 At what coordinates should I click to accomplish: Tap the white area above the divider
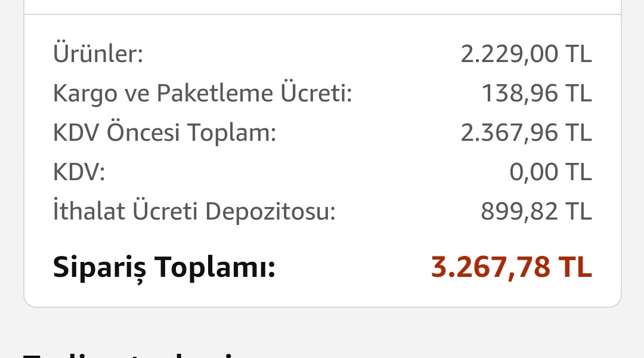(322, 6)
